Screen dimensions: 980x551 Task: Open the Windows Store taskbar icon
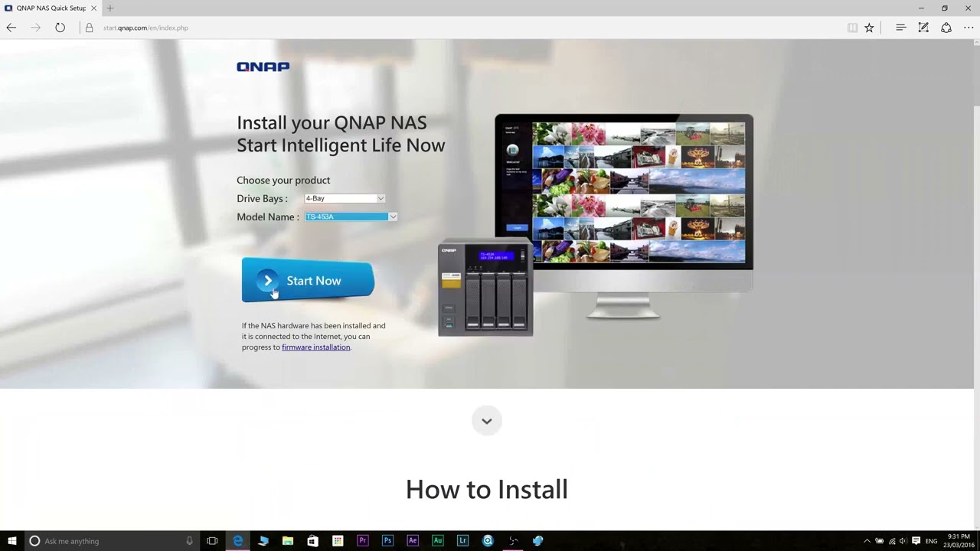(x=312, y=540)
